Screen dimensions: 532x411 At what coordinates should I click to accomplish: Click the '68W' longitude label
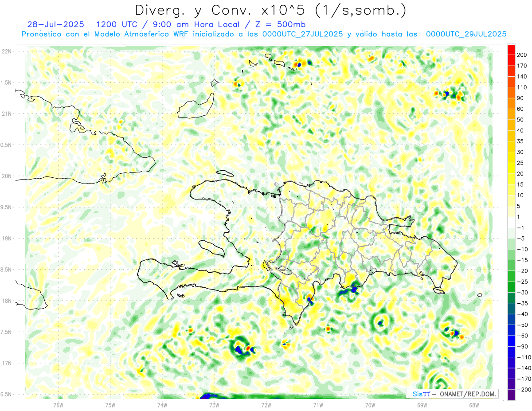[473, 405]
